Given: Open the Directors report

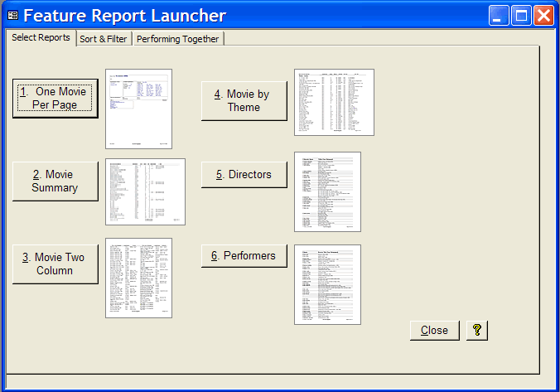Looking at the screenshot, I should point(244,175).
